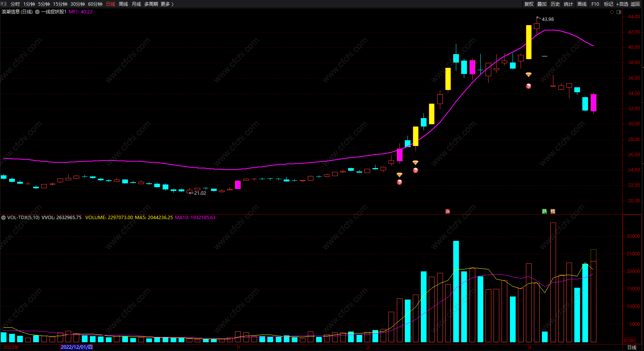Click the orange 榜 marker icon
The height and width of the screenshot is (351, 644).
(x=553, y=211)
